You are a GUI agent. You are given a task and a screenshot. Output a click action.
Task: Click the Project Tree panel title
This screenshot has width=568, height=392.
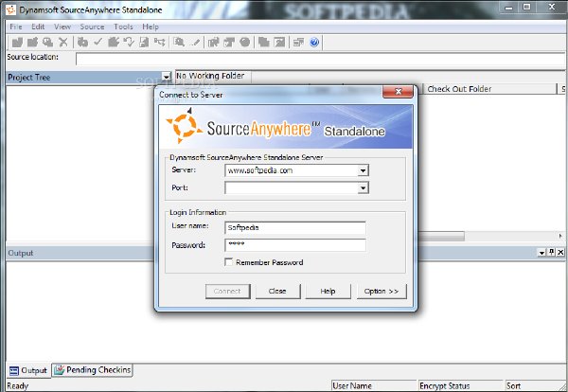coord(29,77)
